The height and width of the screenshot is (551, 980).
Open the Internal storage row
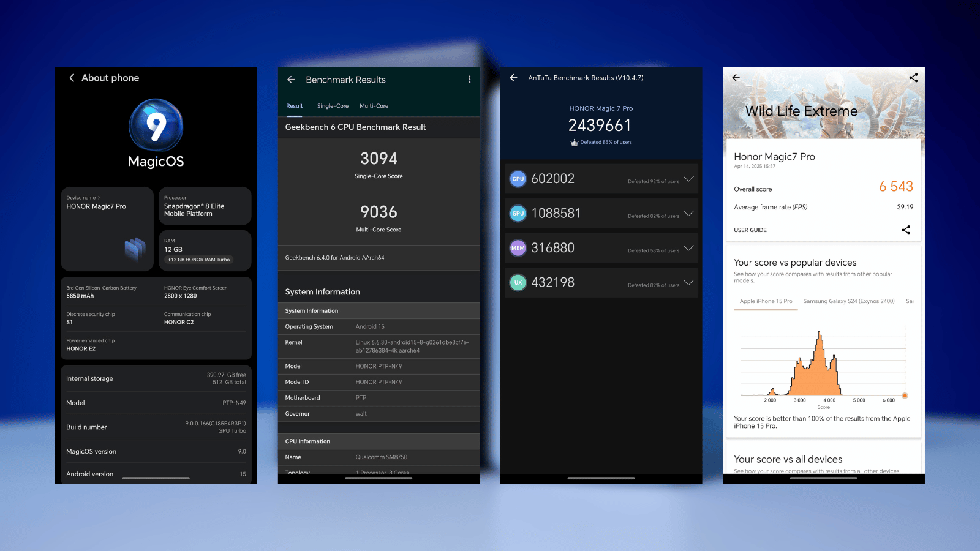point(156,378)
